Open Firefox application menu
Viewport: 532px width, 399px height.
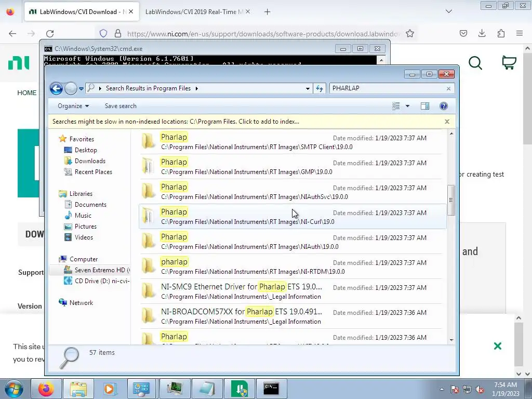click(x=520, y=33)
